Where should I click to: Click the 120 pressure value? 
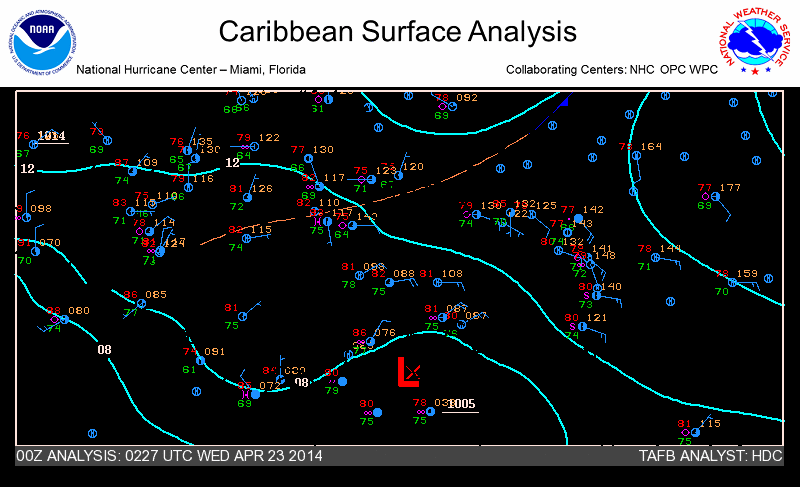point(413,167)
